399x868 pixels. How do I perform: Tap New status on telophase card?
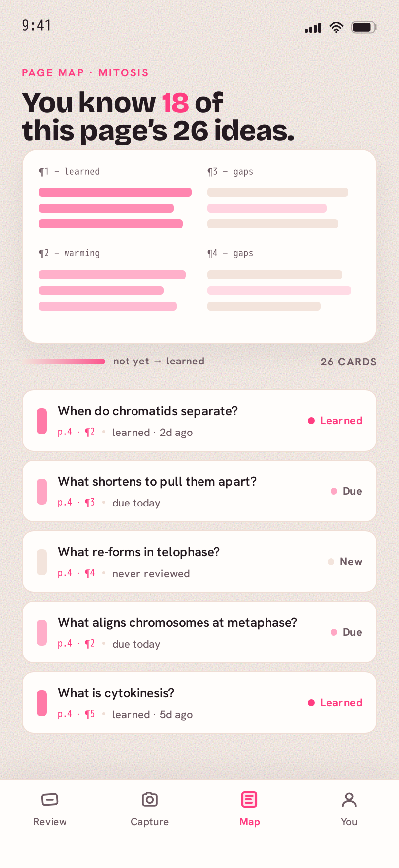click(345, 562)
